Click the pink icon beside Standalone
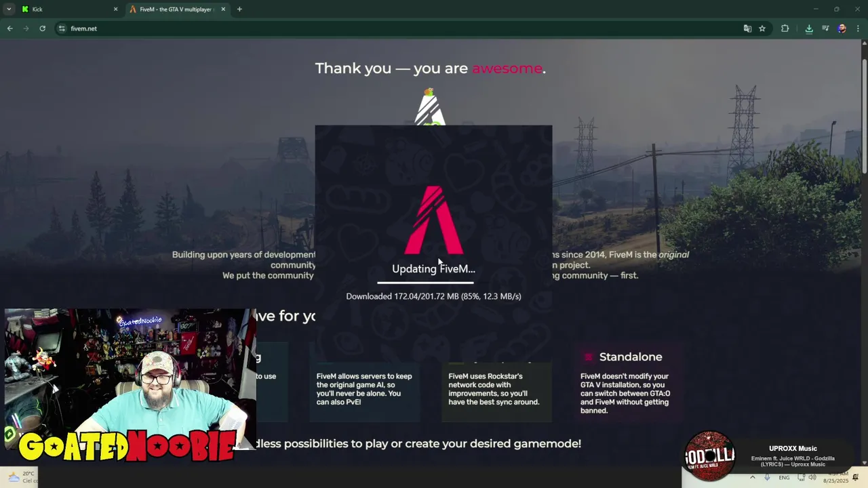This screenshot has width=868, height=488. pos(588,357)
